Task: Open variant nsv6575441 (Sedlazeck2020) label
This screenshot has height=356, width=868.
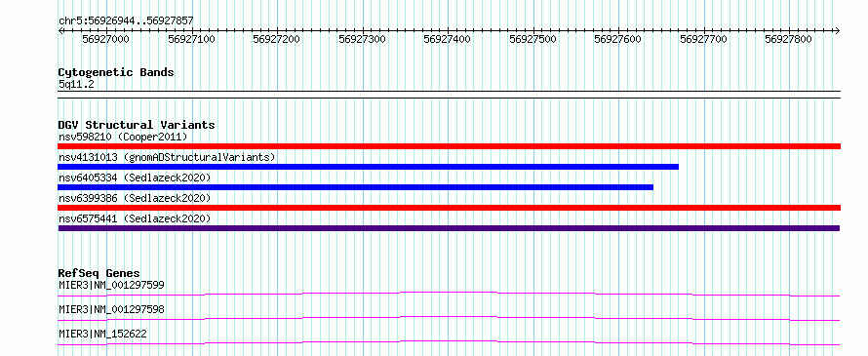Action: 135,218
